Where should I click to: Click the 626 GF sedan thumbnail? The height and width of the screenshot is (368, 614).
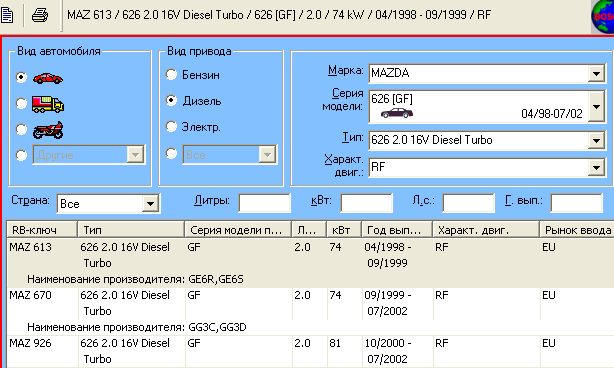pyautogui.click(x=397, y=113)
